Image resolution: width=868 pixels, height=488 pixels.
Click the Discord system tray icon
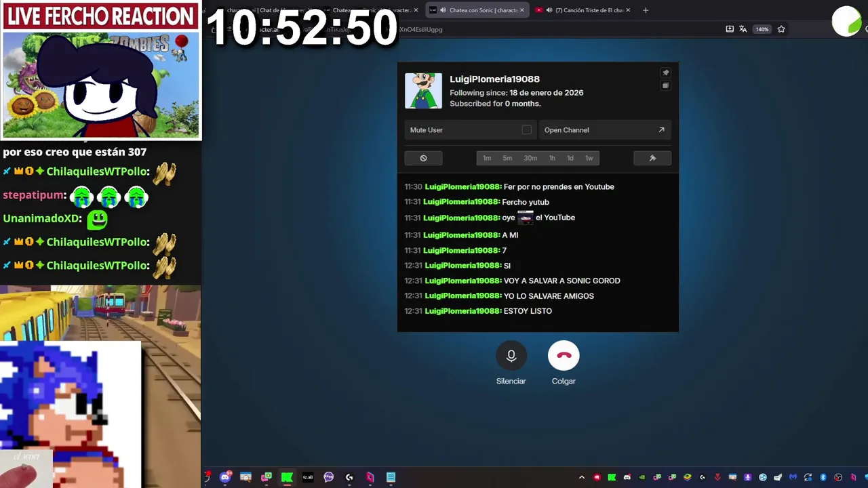tap(627, 477)
